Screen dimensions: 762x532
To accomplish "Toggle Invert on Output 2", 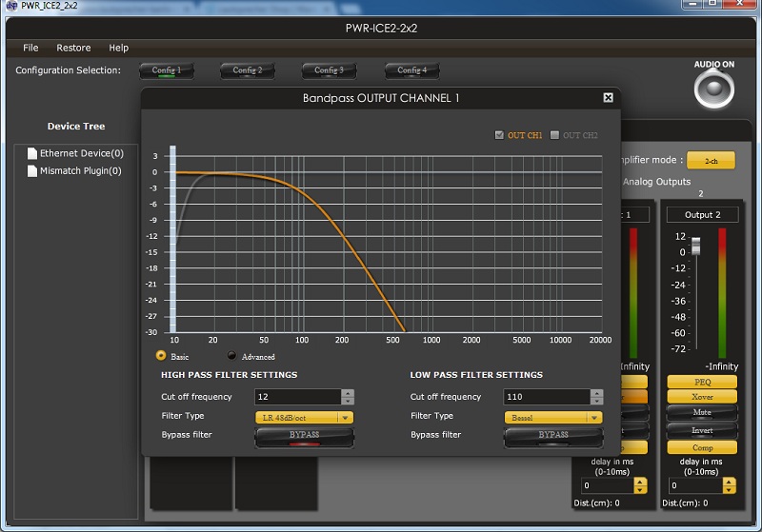I will (702, 430).
